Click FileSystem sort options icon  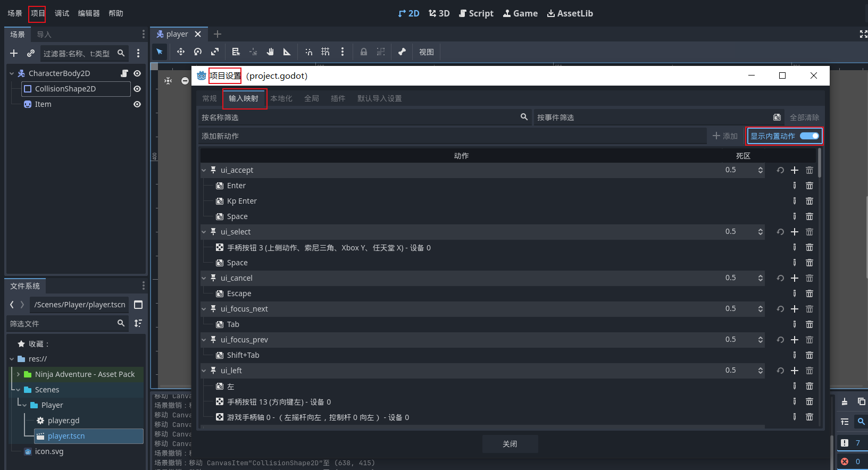(138, 323)
